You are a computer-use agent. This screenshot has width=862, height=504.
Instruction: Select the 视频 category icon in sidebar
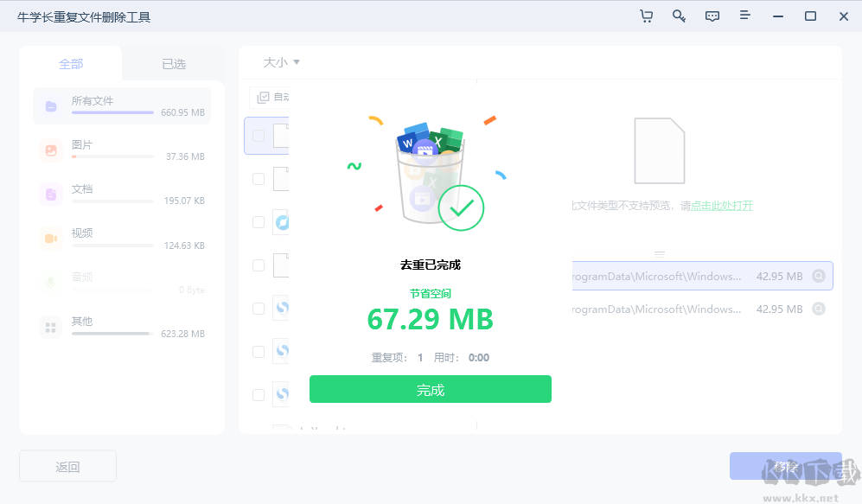coord(48,237)
